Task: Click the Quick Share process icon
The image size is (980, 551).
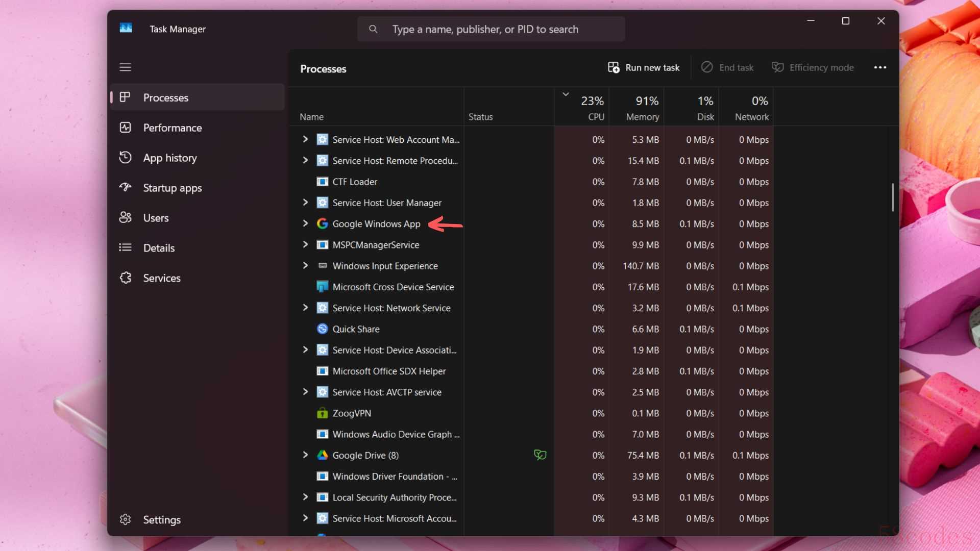Action: coord(322,329)
